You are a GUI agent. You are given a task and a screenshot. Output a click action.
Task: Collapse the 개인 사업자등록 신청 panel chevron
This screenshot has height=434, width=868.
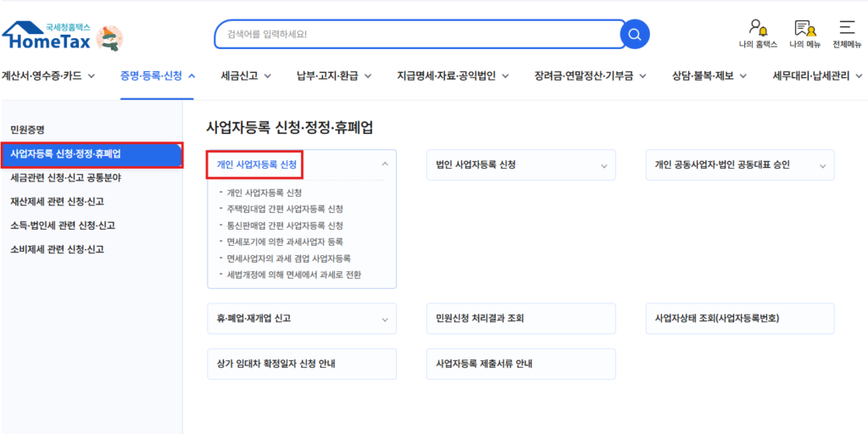385,164
